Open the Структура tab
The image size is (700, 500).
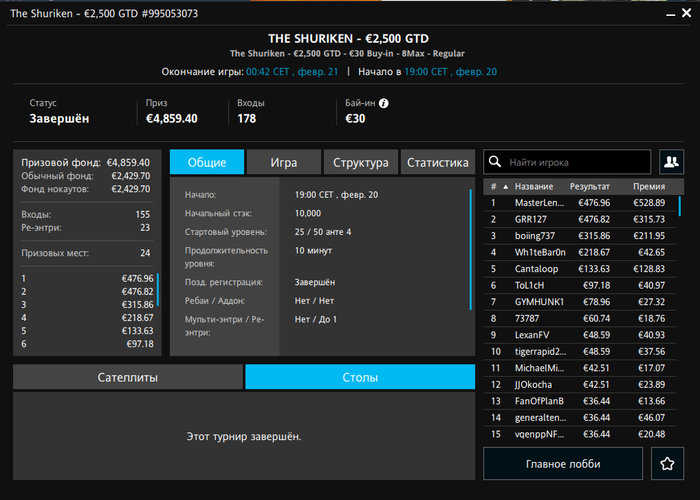(361, 162)
